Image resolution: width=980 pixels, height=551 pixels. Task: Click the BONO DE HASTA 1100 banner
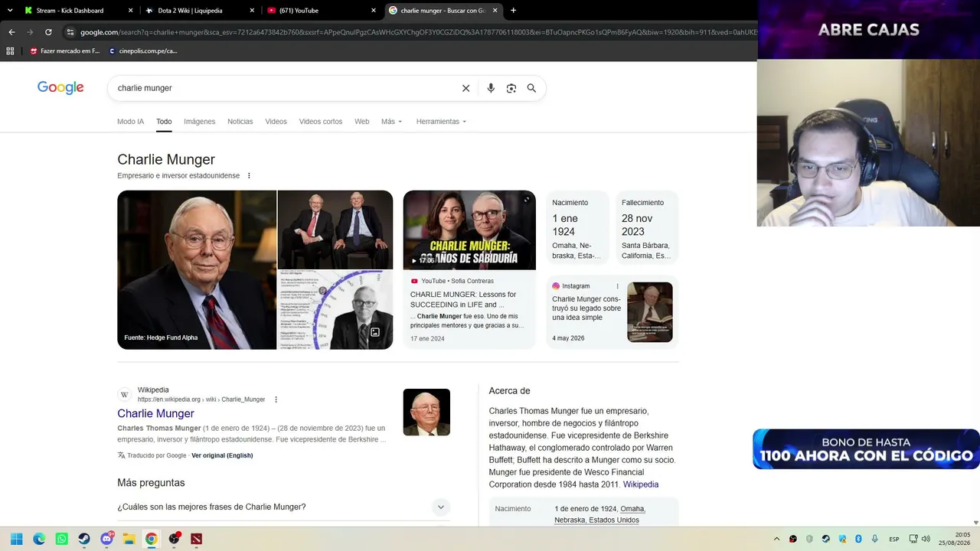point(866,449)
